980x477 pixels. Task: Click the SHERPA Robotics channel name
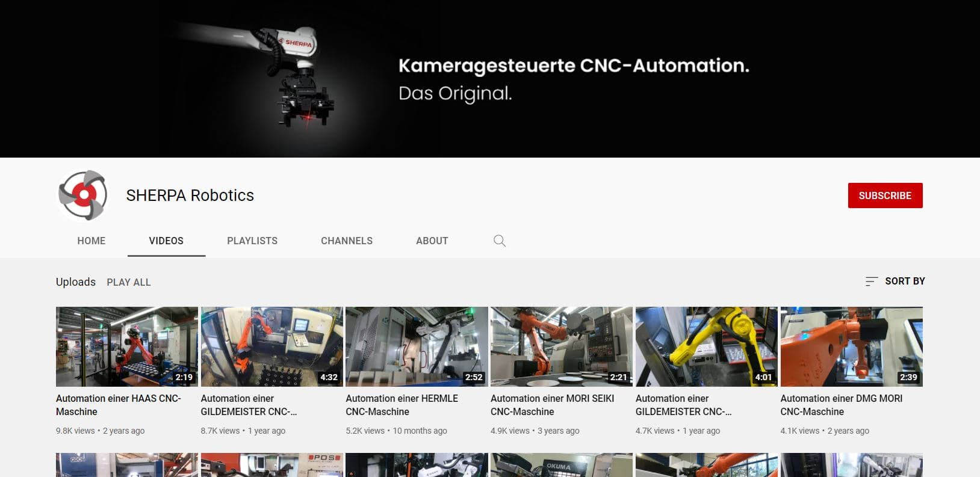pos(190,195)
